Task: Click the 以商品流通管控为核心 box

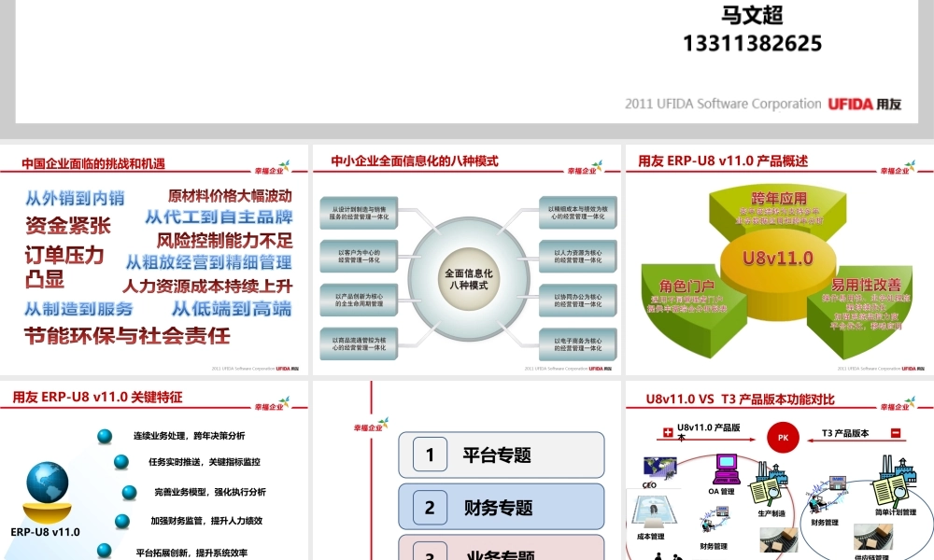Action: (x=359, y=344)
